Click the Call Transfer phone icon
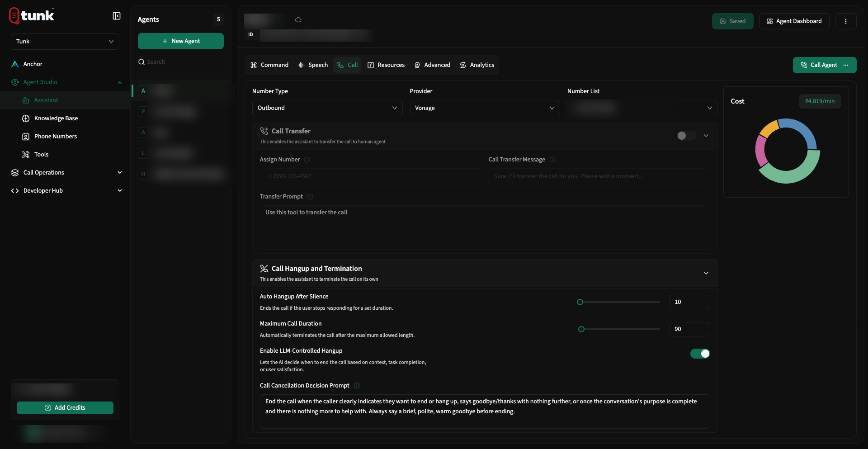 [x=264, y=131]
